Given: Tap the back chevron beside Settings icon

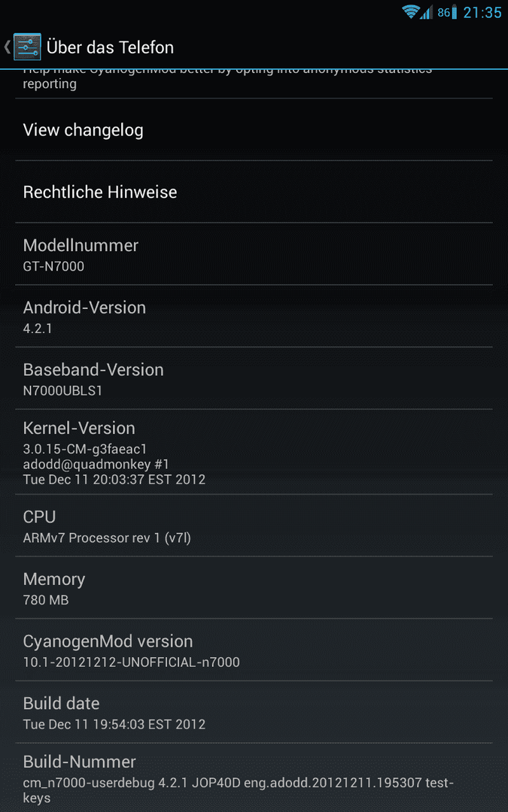Looking at the screenshot, I should click(x=7, y=47).
